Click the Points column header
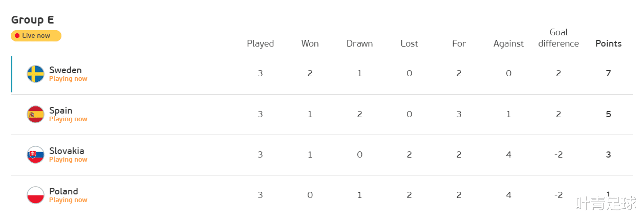This screenshot has height=221, width=644. point(608,43)
